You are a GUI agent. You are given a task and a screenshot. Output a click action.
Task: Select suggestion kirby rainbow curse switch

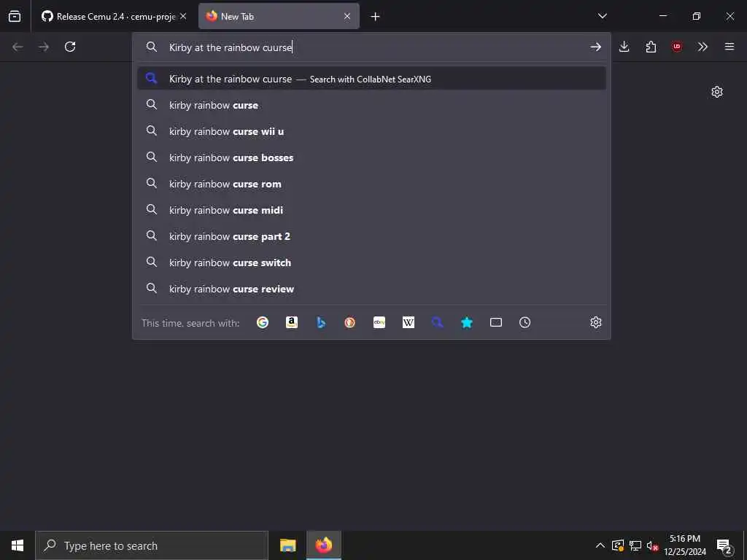(371, 262)
